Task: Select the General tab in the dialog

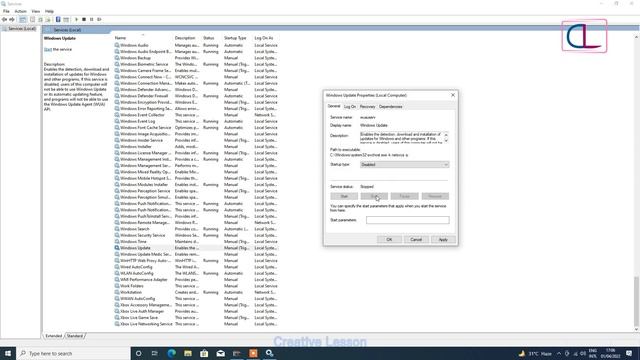Action: click(x=334, y=106)
